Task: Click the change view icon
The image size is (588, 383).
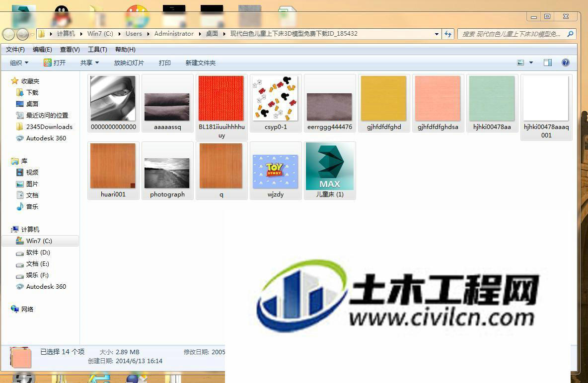Action: (520, 63)
